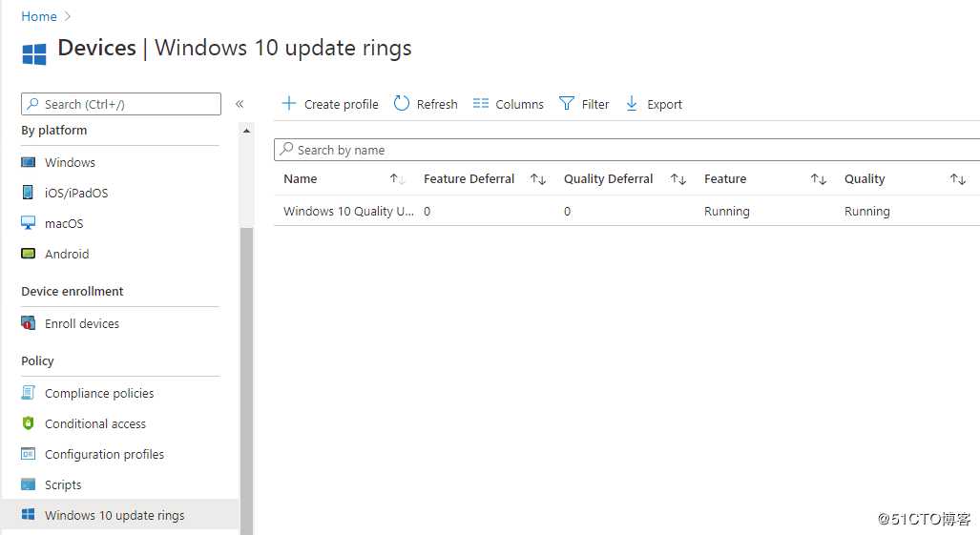
Task: Click the By platform section heading
Action: coord(53,130)
